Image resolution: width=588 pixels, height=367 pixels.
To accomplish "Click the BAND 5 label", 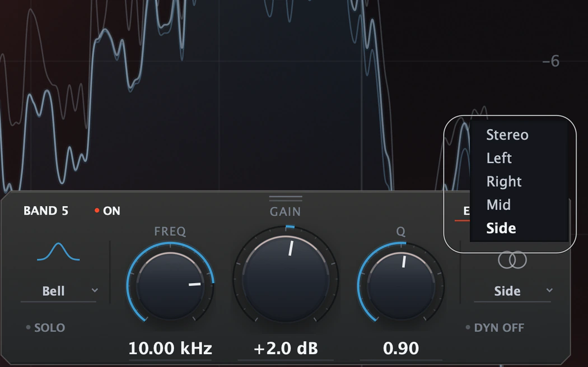I will 46,211.
